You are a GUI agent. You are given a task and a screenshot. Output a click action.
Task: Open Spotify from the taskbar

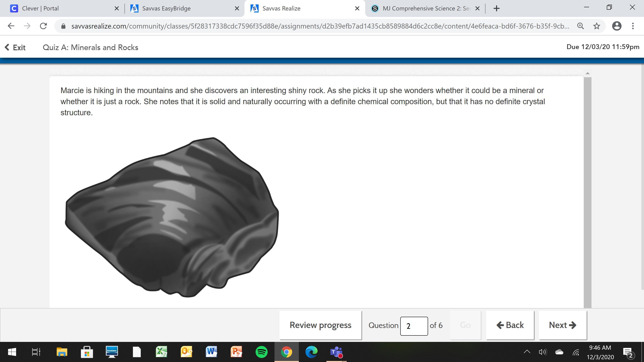click(261, 352)
